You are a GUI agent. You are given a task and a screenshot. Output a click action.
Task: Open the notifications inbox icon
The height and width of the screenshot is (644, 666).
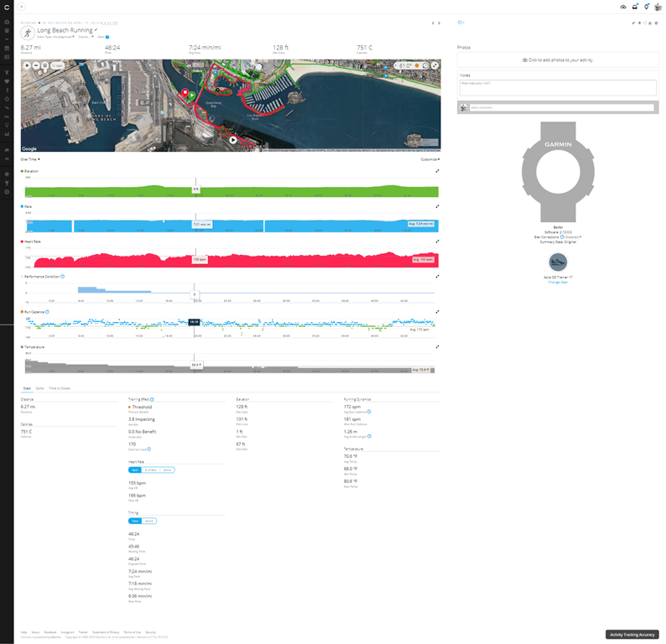point(635,7)
